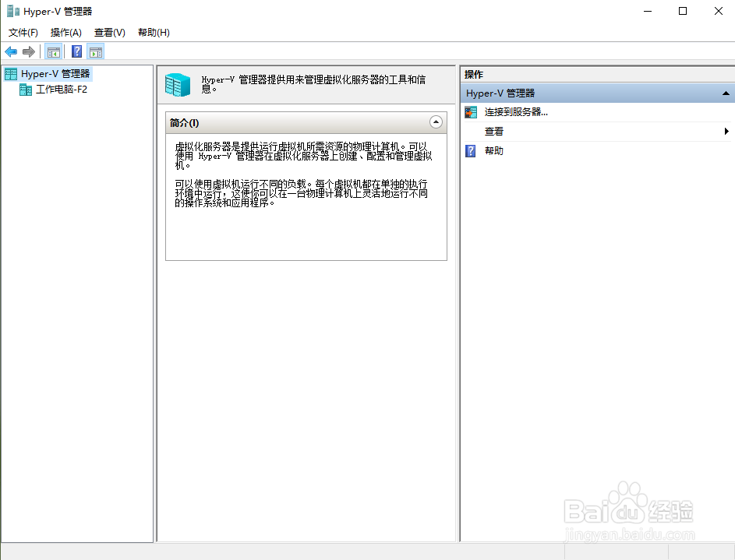
Task: Select the Hyper-V 管理器 root node icon
Action: pos(11,74)
